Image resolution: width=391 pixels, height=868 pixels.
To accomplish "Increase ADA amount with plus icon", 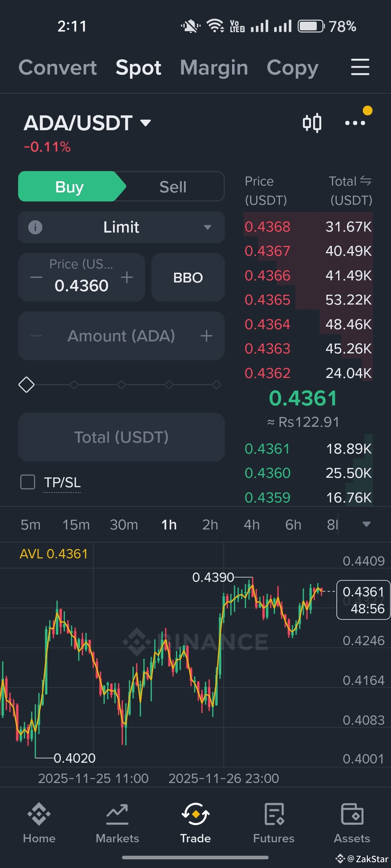I will pyautogui.click(x=206, y=336).
